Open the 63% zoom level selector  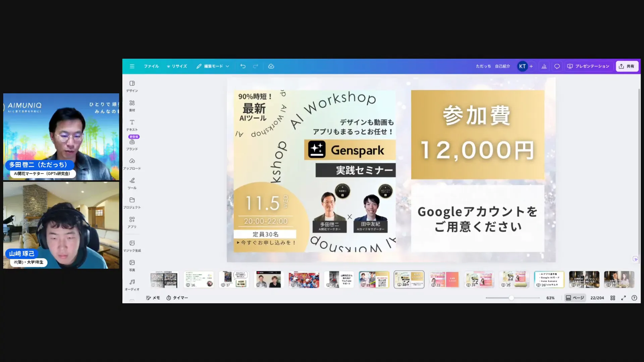[x=550, y=298]
